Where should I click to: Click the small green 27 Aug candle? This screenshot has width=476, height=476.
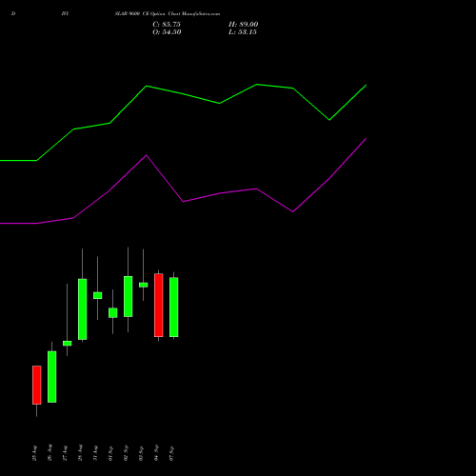pos(68,343)
